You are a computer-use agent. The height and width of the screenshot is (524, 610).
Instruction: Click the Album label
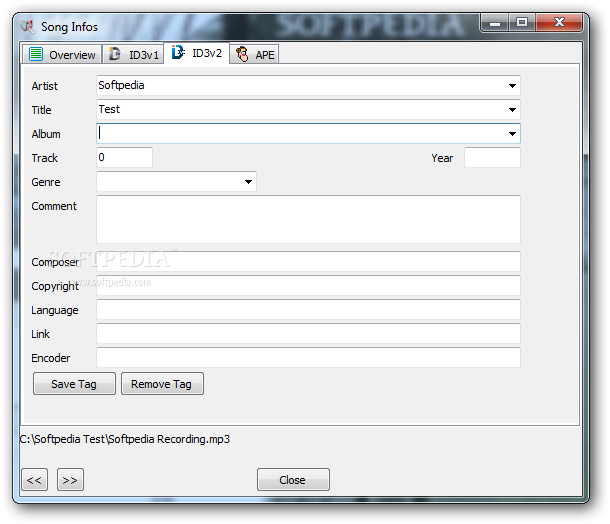coord(46,134)
